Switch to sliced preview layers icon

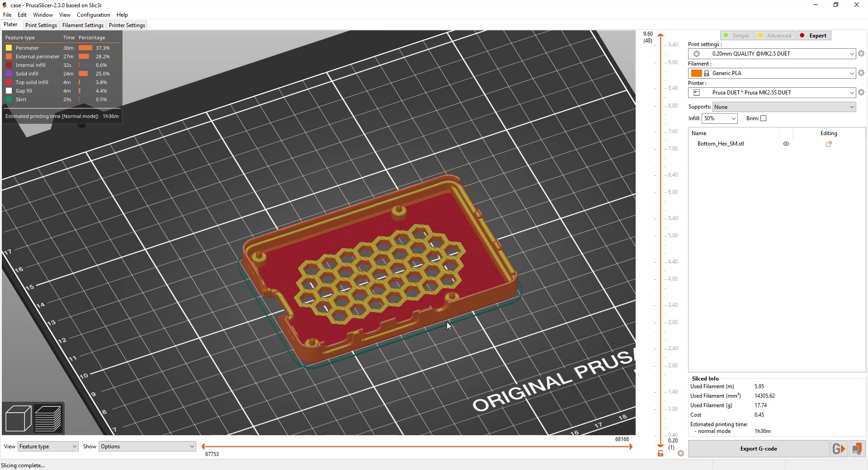47,418
